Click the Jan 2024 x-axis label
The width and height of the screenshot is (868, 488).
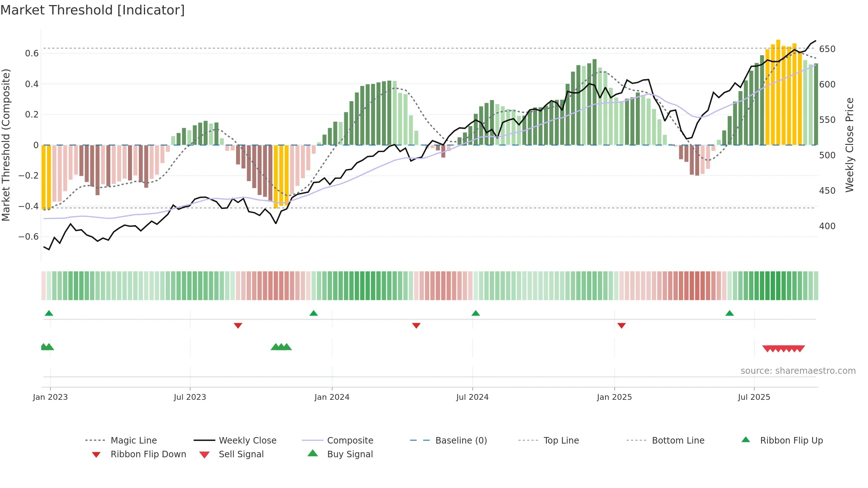pos(332,397)
